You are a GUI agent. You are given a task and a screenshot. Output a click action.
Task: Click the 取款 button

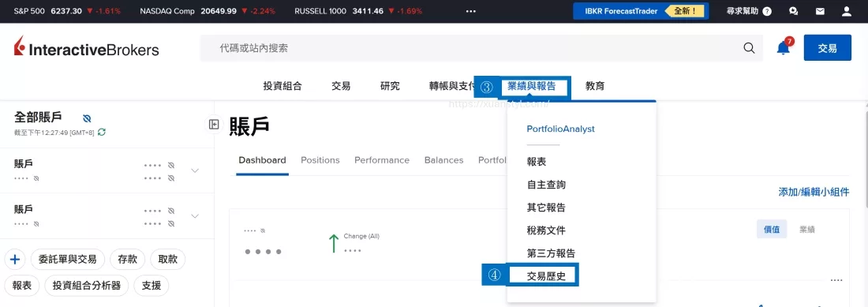pyautogui.click(x=168, y=259)
